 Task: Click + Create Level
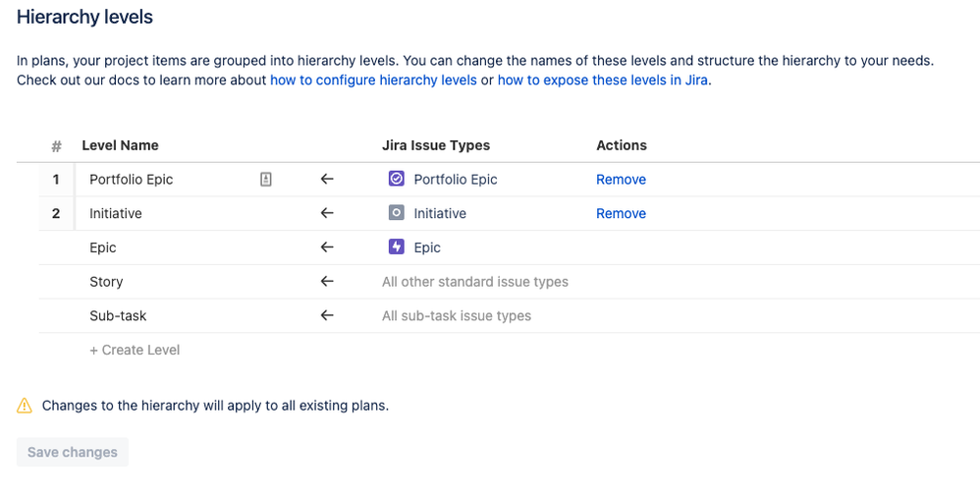pos(135,350)
